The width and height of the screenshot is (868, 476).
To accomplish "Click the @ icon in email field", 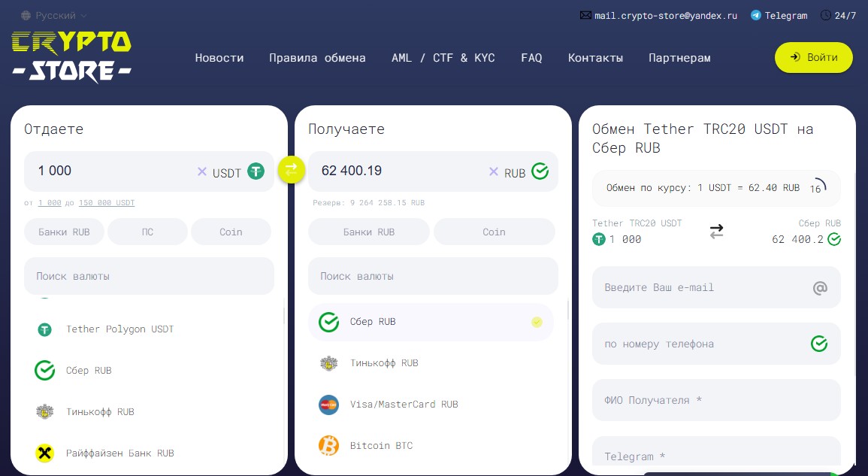I will 820,287.
